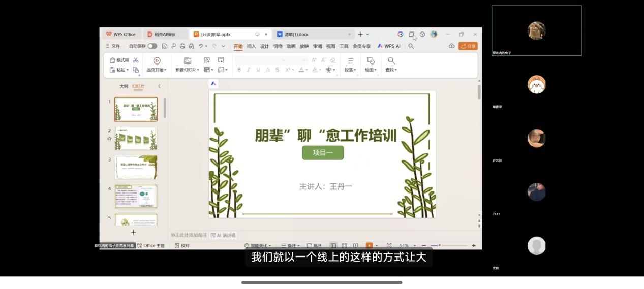The width and height of the screenshot is (644, 289).
Task: Click the Bold B formatting icon
Action: (239, 70)
